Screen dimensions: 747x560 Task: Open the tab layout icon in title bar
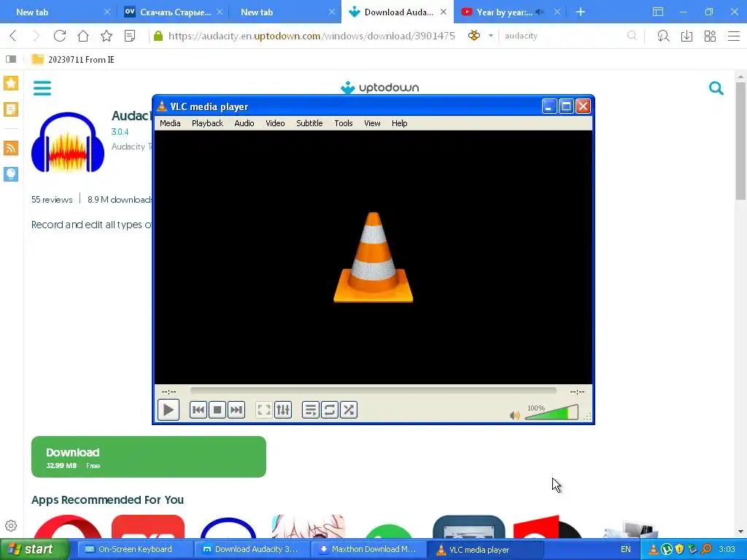pos(658,12)
